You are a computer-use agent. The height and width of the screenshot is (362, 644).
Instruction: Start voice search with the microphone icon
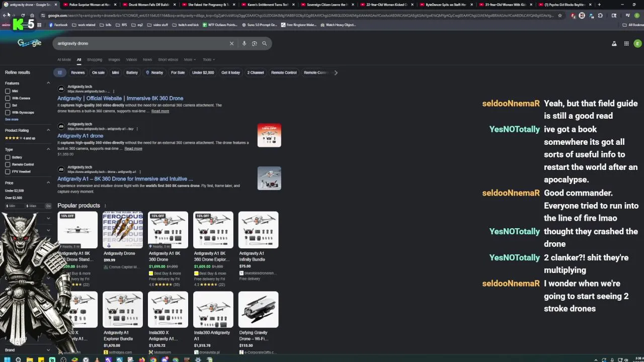coord(244,43)
